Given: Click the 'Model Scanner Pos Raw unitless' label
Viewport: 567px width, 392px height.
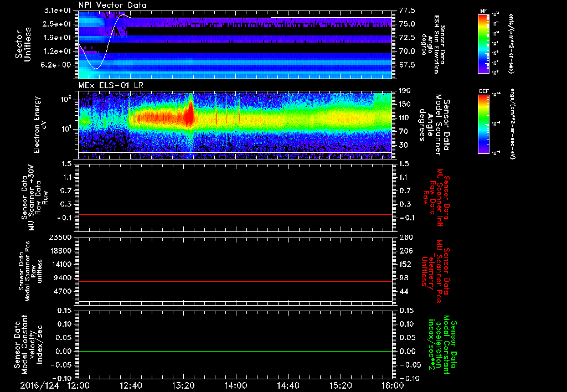Looking at the screenshot, I should (x=31, y=271).
